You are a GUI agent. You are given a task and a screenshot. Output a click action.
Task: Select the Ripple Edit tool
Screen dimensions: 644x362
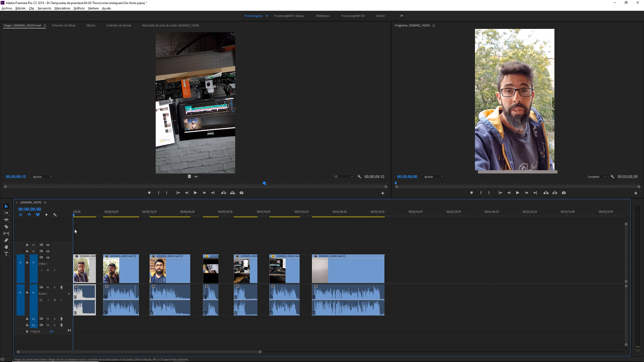tap(6, 220)
